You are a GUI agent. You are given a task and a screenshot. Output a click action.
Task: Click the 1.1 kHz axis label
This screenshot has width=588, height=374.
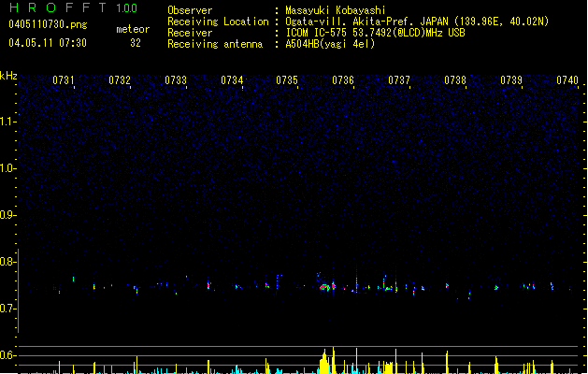(8, 122)
